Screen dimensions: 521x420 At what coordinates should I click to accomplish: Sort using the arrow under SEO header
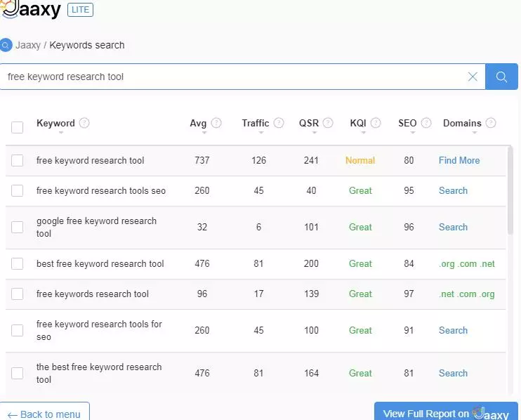413,133
